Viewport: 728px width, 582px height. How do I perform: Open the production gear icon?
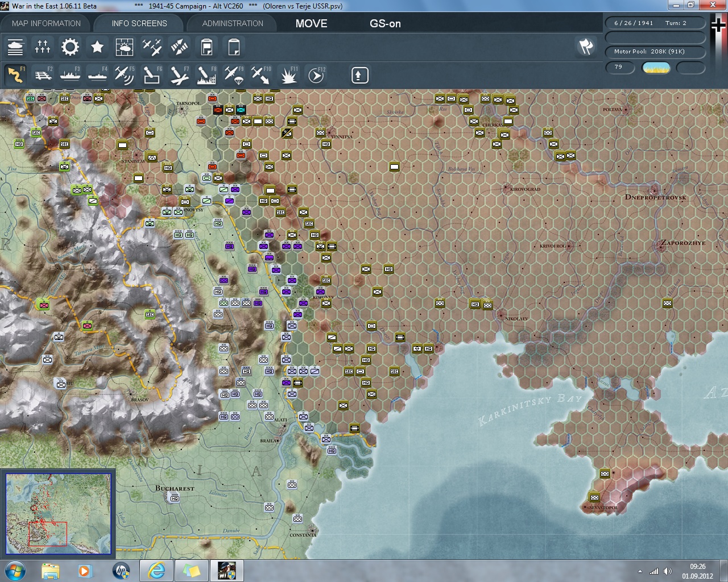click(x=70, y=47)
